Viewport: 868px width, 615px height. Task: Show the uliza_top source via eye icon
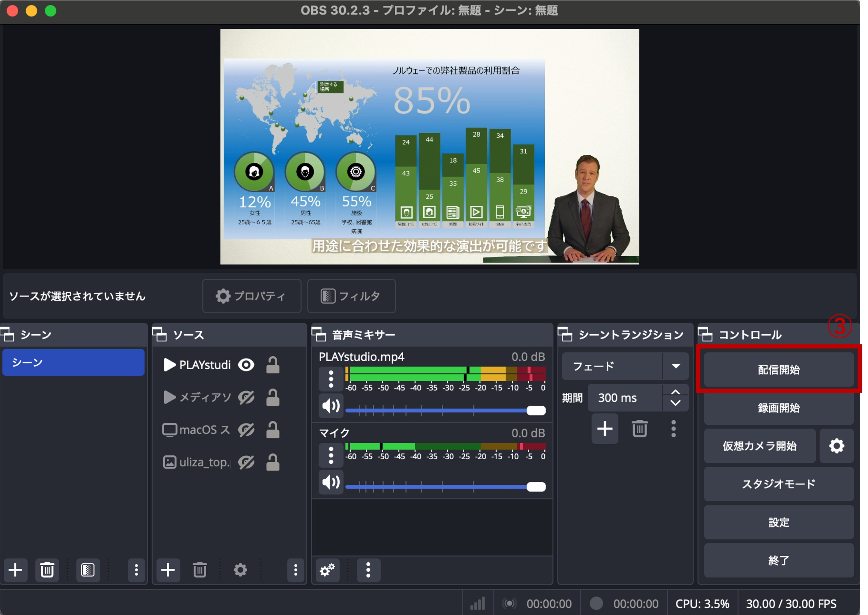(x=246, y=462)
